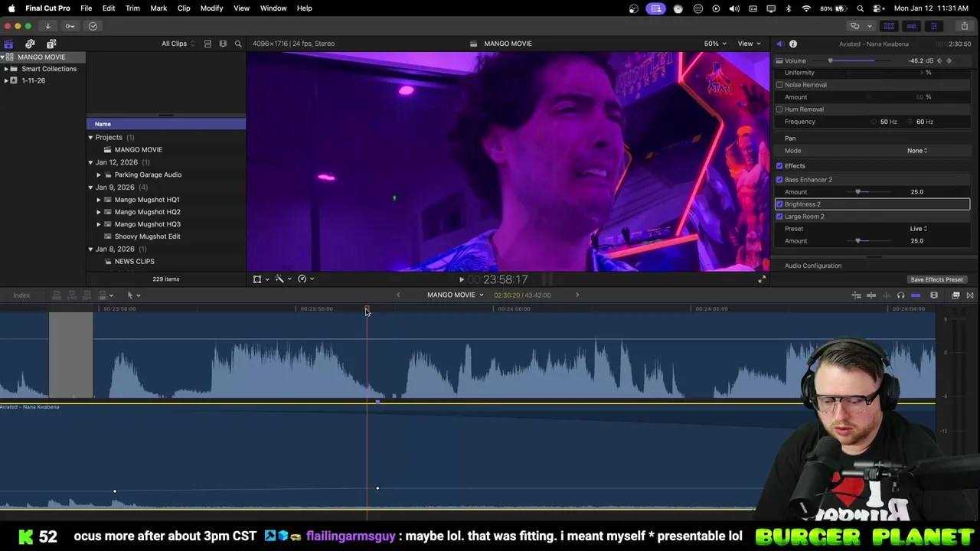Screen dimensions: 980x551
Task: Open the Pan Mode None dropdown
Action: (917, 151)
